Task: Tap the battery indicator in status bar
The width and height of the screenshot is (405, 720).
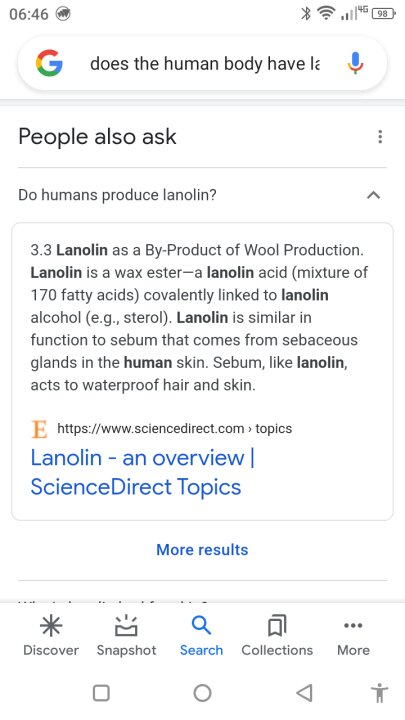Action: coord(383,14)
